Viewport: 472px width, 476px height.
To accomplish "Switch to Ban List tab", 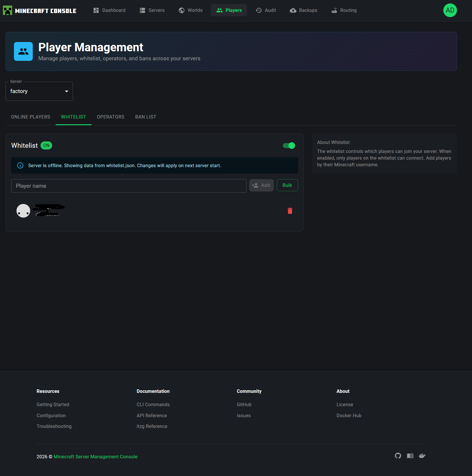I will 146,117.
